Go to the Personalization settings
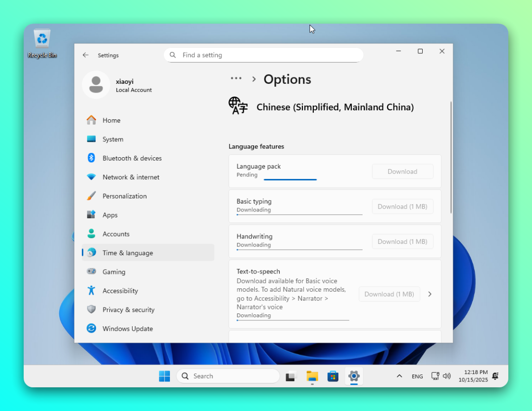 point(124,196)
